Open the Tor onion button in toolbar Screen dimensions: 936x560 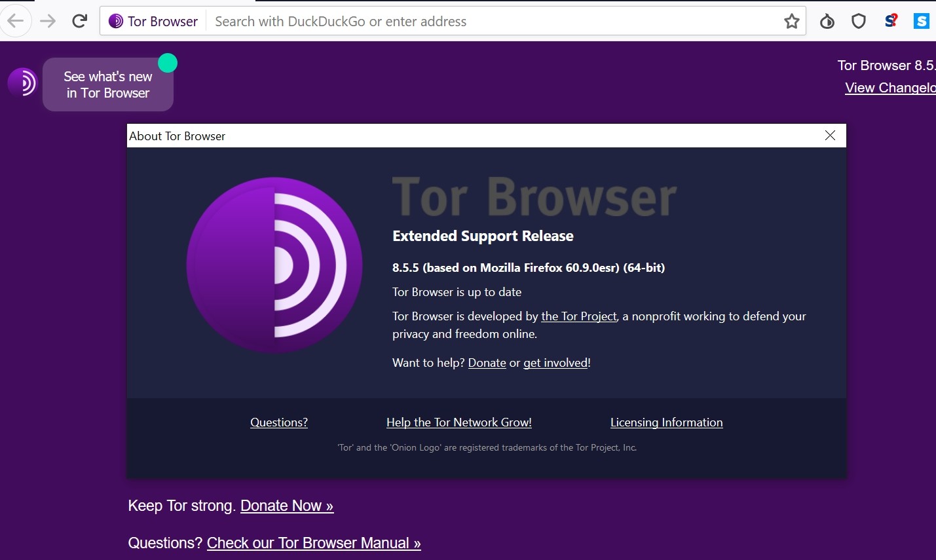point(827,22)
